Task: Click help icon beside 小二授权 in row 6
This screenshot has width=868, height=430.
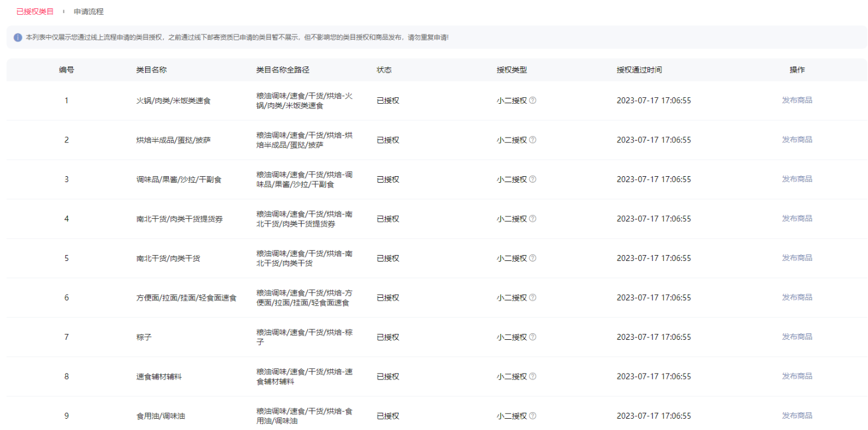Action: pos(533,298)
